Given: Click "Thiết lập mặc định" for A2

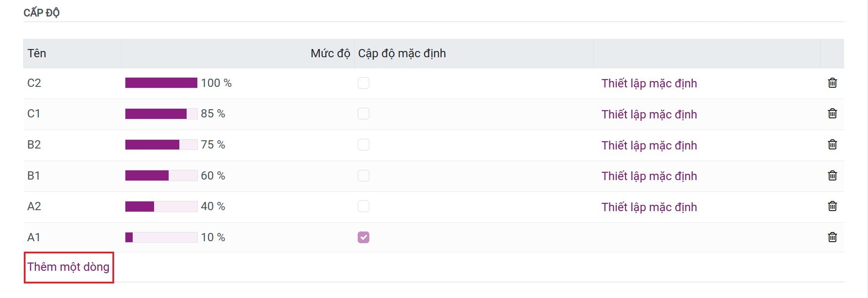Looking at the screenshot, I should [x=649, y=207].
